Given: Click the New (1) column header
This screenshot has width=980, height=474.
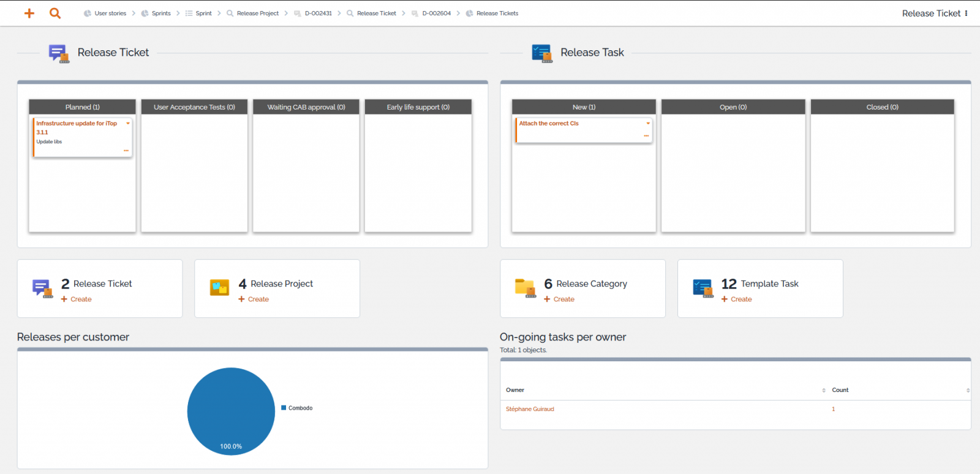Looking at the screenshot, I should click(584, 107).
